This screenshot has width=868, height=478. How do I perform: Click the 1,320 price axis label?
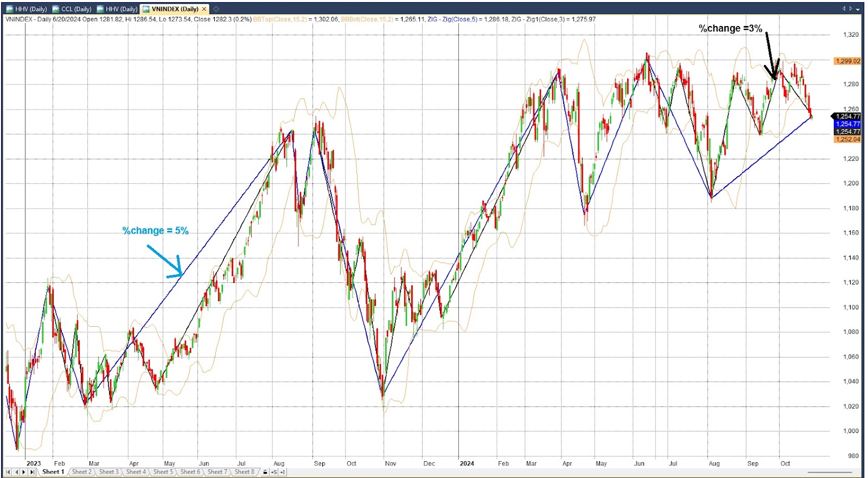[x=850, y=35]
